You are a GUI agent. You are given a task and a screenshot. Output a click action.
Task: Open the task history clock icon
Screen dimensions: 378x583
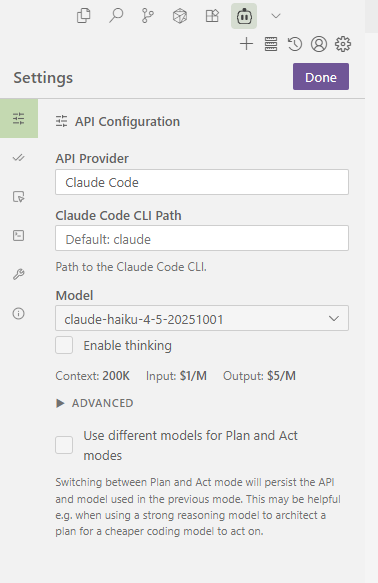[295, 44]
